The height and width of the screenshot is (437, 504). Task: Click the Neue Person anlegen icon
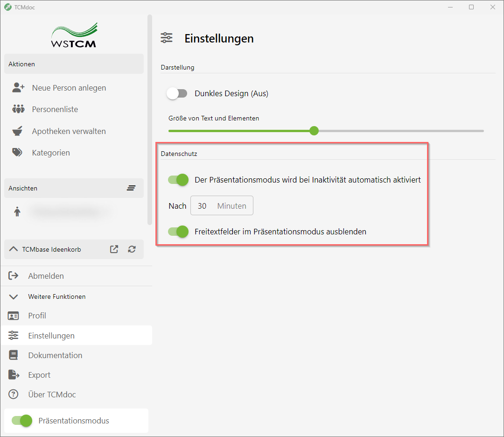point(18,88)
